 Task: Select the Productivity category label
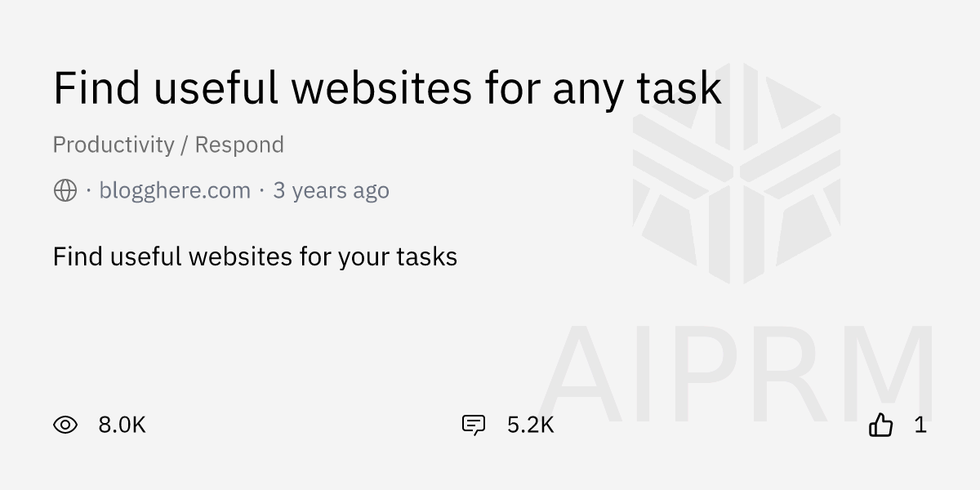click(114, 145)
